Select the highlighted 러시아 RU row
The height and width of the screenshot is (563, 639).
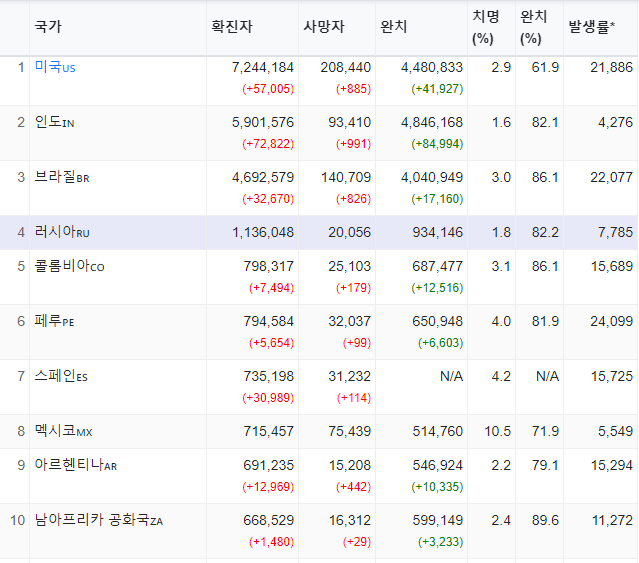point(320,233)
